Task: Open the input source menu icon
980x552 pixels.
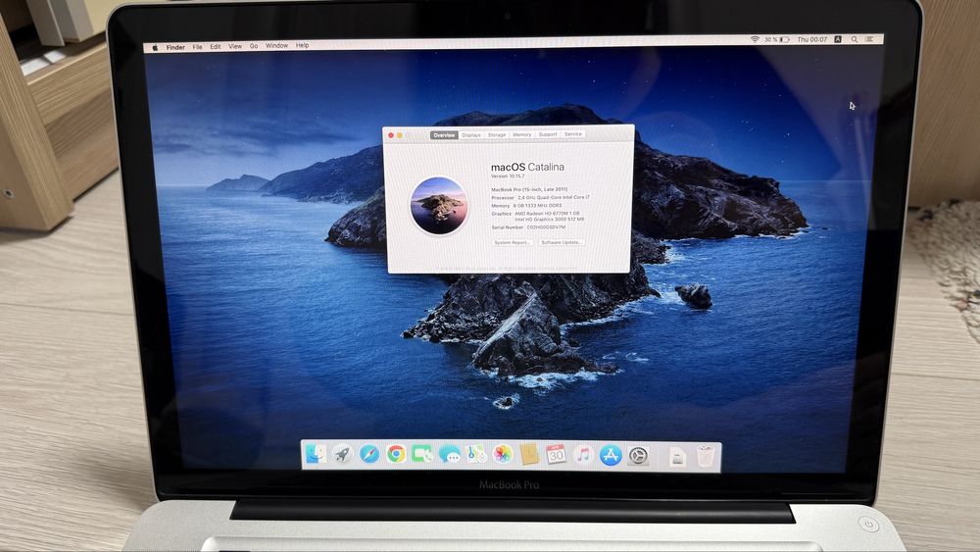Action: 838,39
